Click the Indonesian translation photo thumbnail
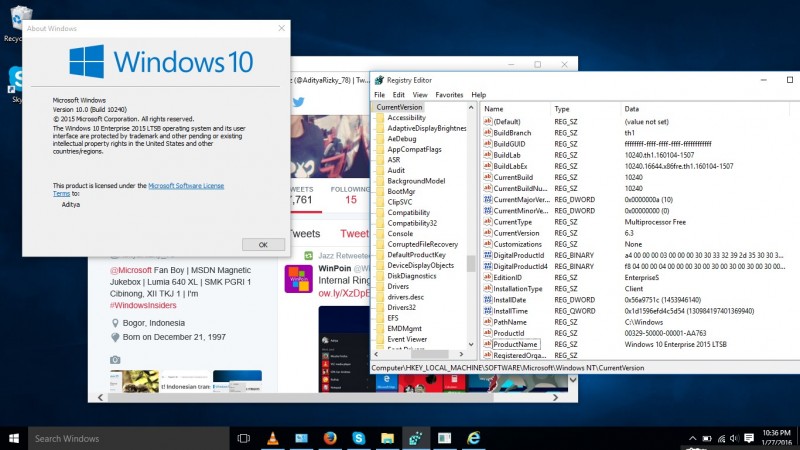The height and width of the screenshot is (450, 800). [185, 382]
